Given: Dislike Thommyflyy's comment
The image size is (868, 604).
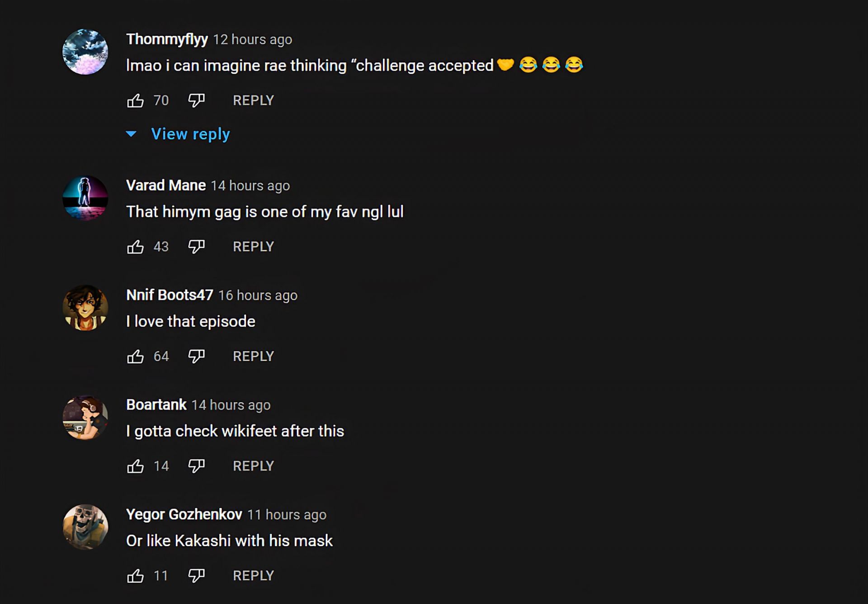Looking at the screenshot, I should click(x=196, y=100).
